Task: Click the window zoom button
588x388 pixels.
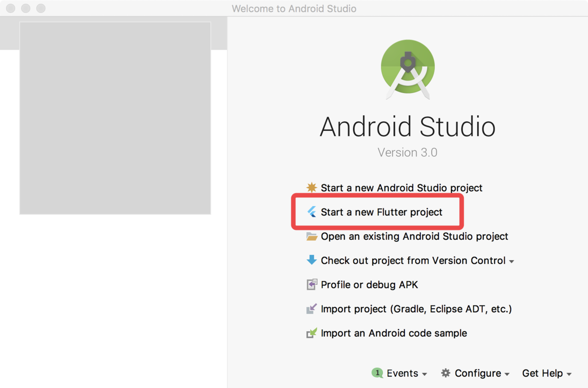Action: point(41,9)
